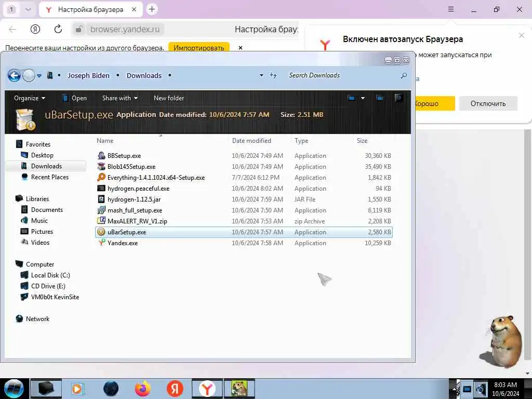Dismiss the import settings bar
The width and height of the screenshot is (532, 399).
click(240, 48)
